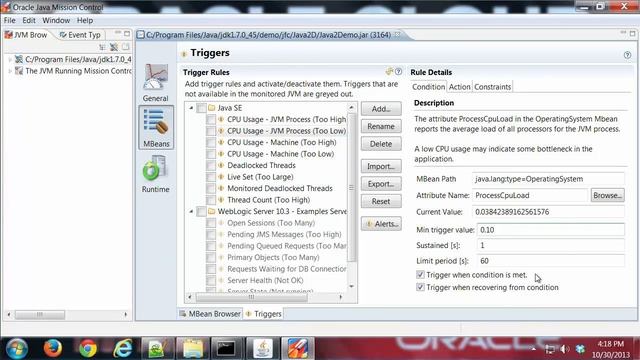Viewport: 640px width, 360px height.
Task: Collapse the Java SE rule folder
Action: click(191, 108)
